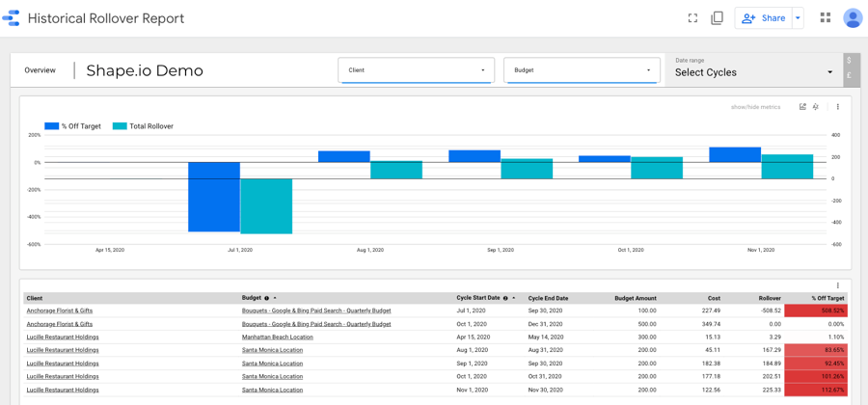Select the 112.67% red cell
This screenshot has width=868, height=405.
pyautogui.click(x=817, y=391)
